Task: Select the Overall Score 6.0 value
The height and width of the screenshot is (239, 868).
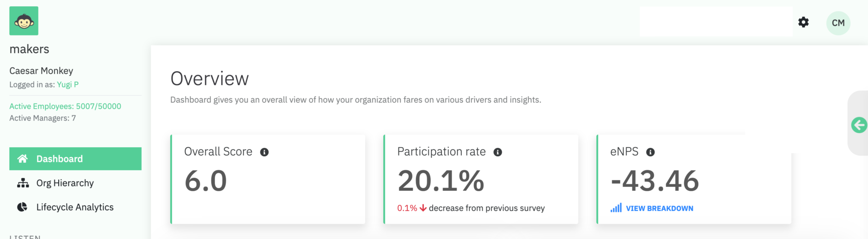Action: click(206, 181)
